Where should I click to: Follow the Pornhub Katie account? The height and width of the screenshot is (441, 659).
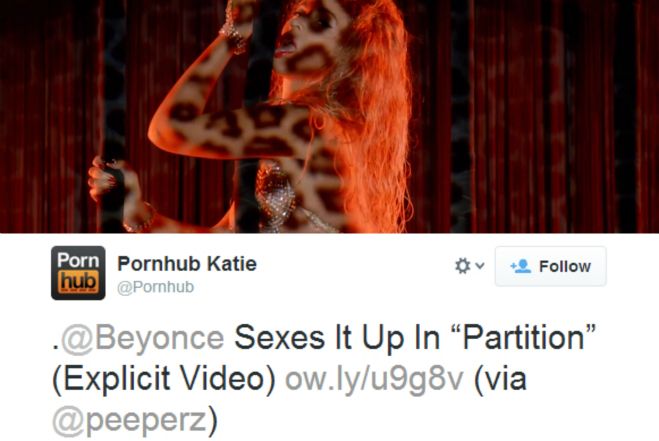pos(551,266)
